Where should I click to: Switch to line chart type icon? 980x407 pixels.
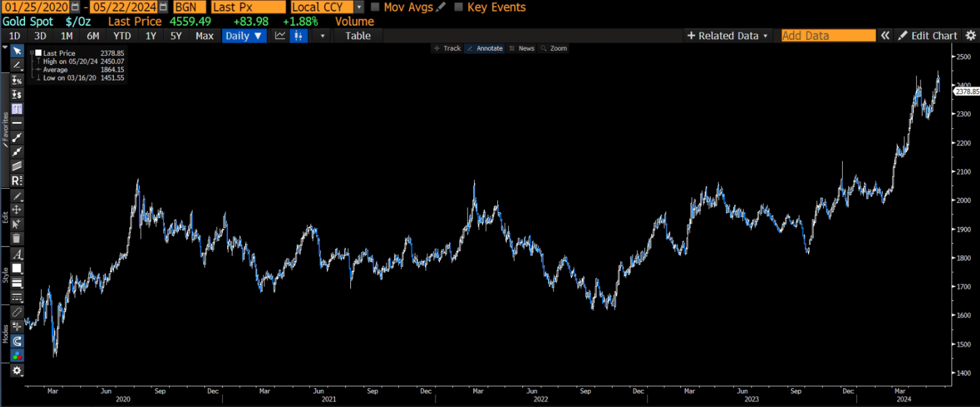(280, 36)
